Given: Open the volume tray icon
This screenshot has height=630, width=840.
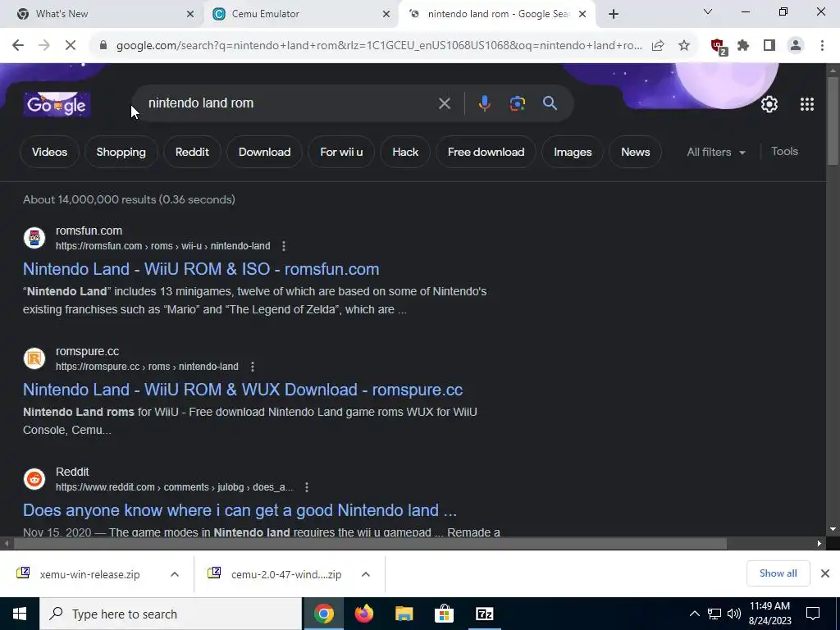Looking at the screenshot, I should (x=734, y=614).
